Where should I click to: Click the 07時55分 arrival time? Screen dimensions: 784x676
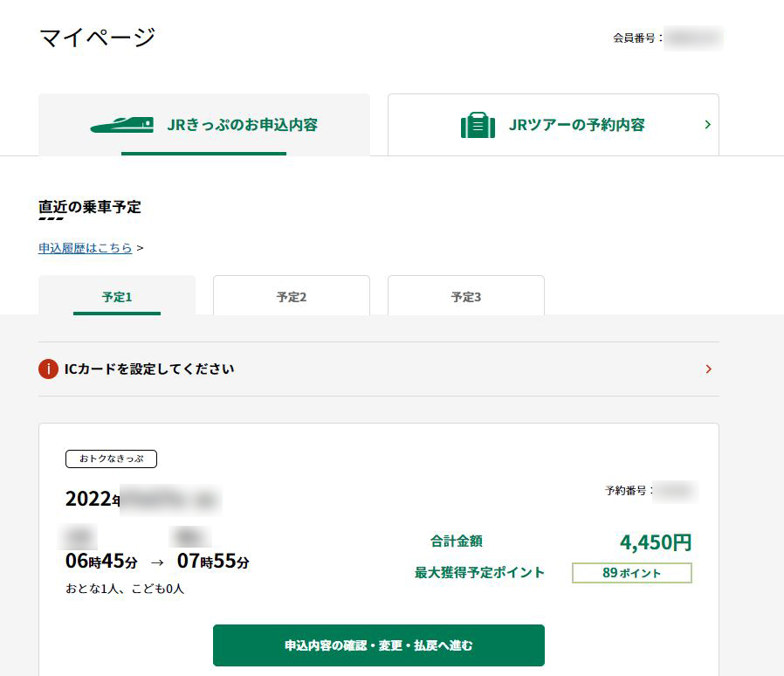pos(213,562)
